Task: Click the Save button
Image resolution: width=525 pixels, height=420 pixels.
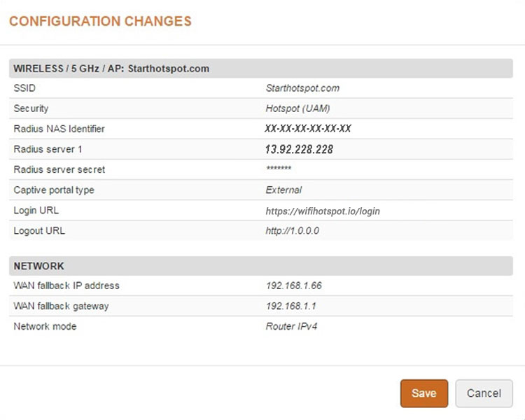Action: (x=423, y=393)
